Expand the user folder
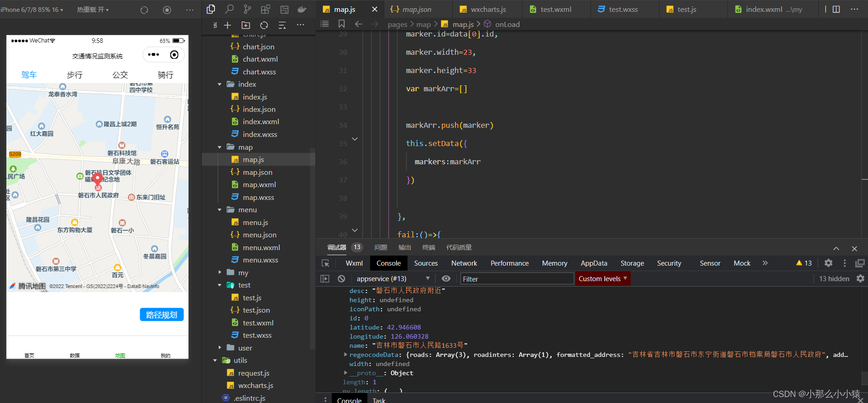This screenshot has height=403, width=868. pyautogui.click(x=220, y=348)
